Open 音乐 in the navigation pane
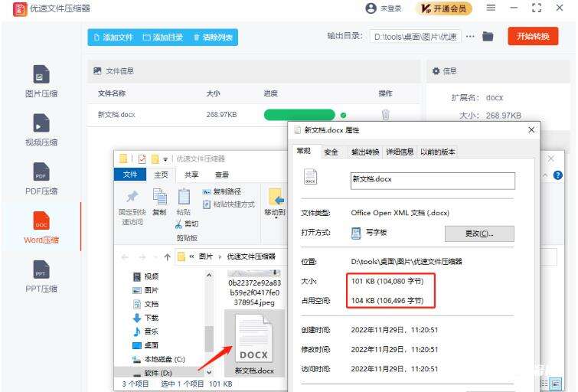Screen dimensions: 578x392 point(145,332)
